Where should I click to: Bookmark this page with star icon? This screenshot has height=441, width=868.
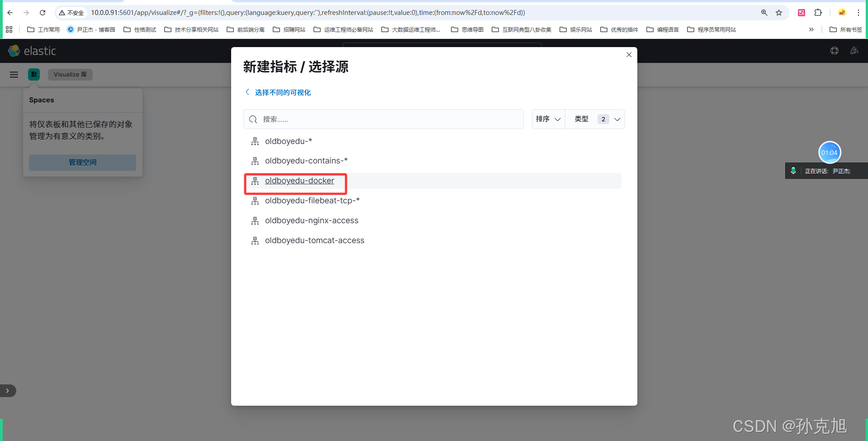[779, 13]
